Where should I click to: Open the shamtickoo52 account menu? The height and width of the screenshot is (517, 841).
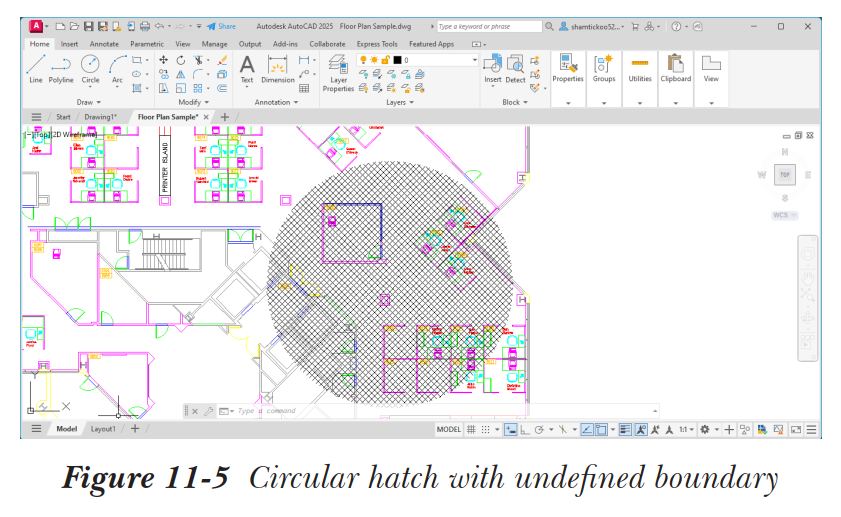[592, 26]
